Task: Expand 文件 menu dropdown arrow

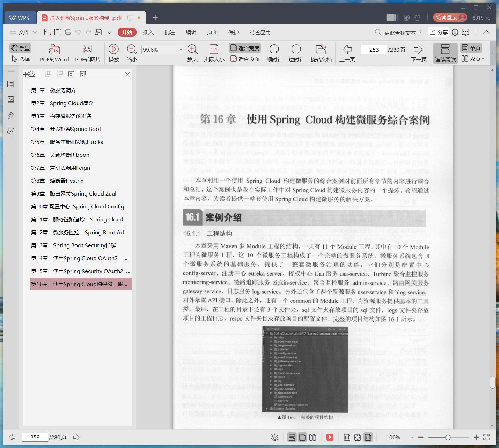Action: click(35, 32)
